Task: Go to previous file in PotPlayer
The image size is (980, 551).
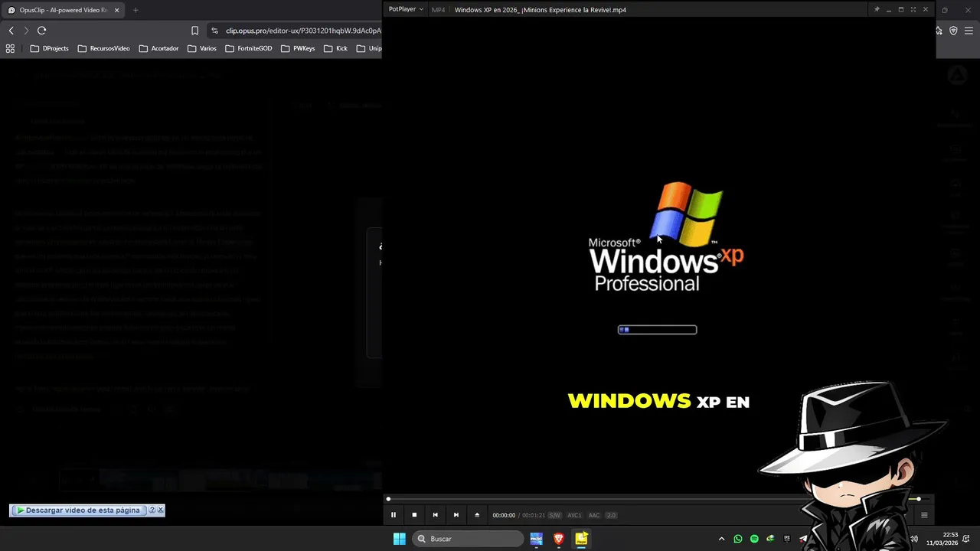Action: tap(435, 515)
